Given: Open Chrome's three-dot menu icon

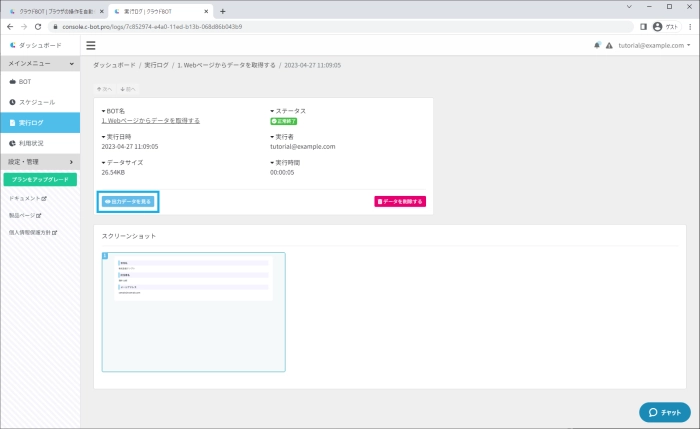Looking at the screenshot, I should pyautogui.click(x=690, y=27).
